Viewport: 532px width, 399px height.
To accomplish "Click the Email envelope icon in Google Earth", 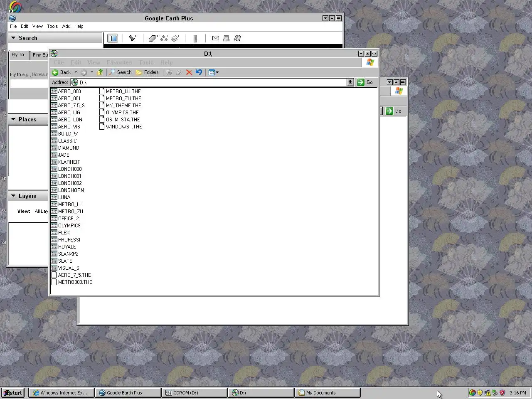I will (215, 38).
